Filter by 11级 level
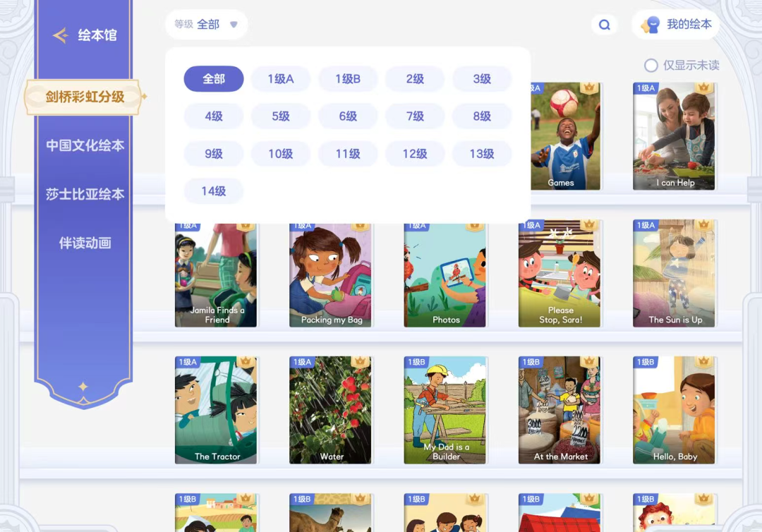762x532 pixels. point(348,154)
